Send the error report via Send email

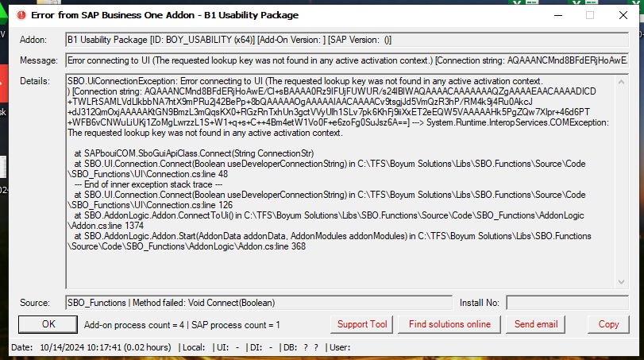pyautogui.click(x=535, y=324)
